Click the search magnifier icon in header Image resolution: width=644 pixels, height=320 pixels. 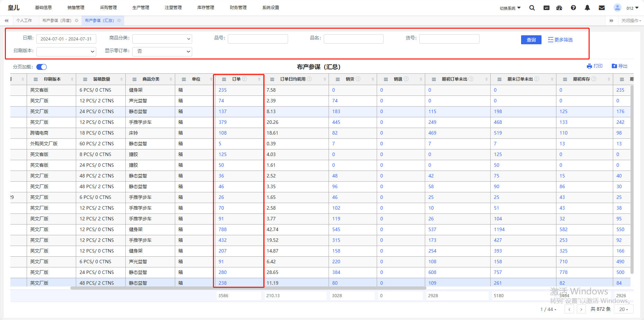532,8
